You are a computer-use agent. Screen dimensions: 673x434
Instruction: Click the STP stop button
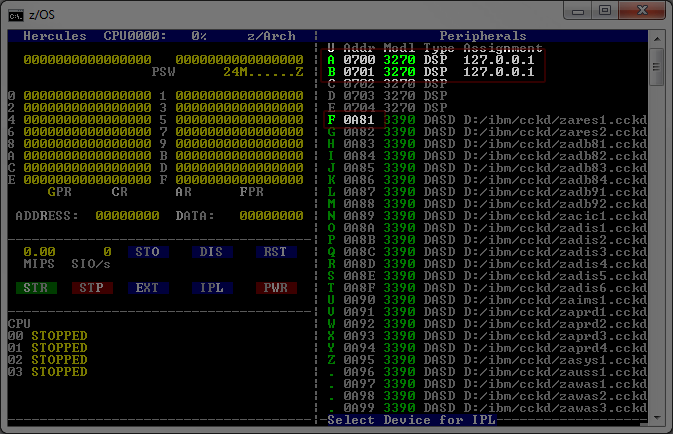[x=92, y=288]
